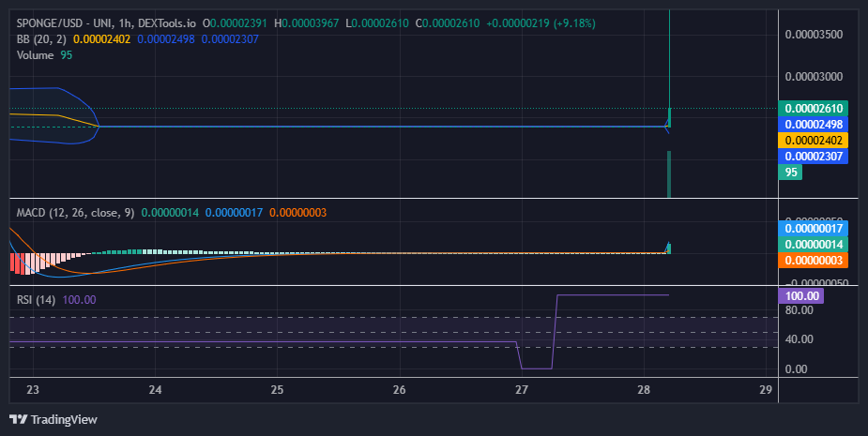
Task: Click the MACD legend value 0.00000014
Action: point(170,213)
